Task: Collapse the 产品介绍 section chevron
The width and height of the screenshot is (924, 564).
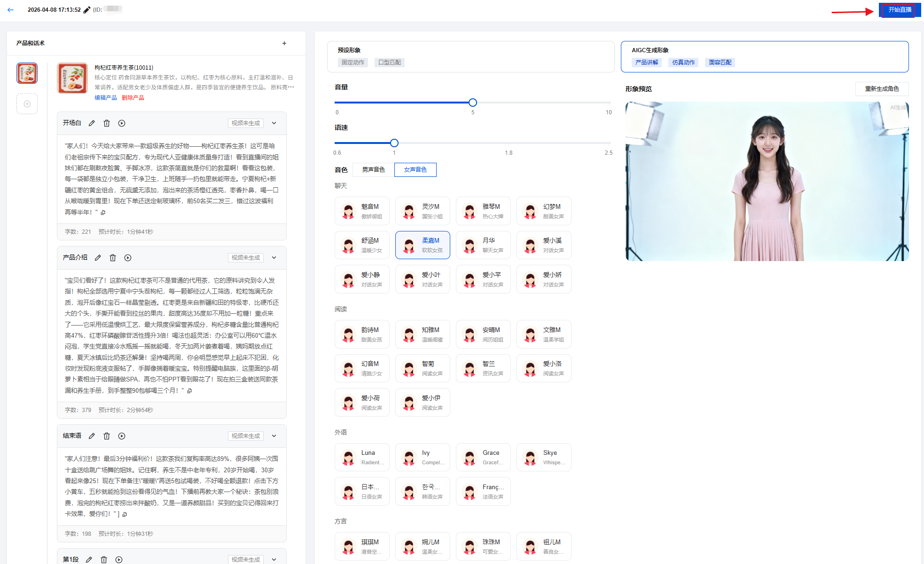Action: point(274,258)
